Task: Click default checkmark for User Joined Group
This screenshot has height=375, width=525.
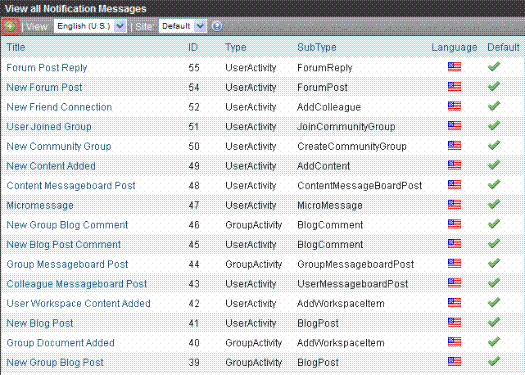Action: pos(494,125)
